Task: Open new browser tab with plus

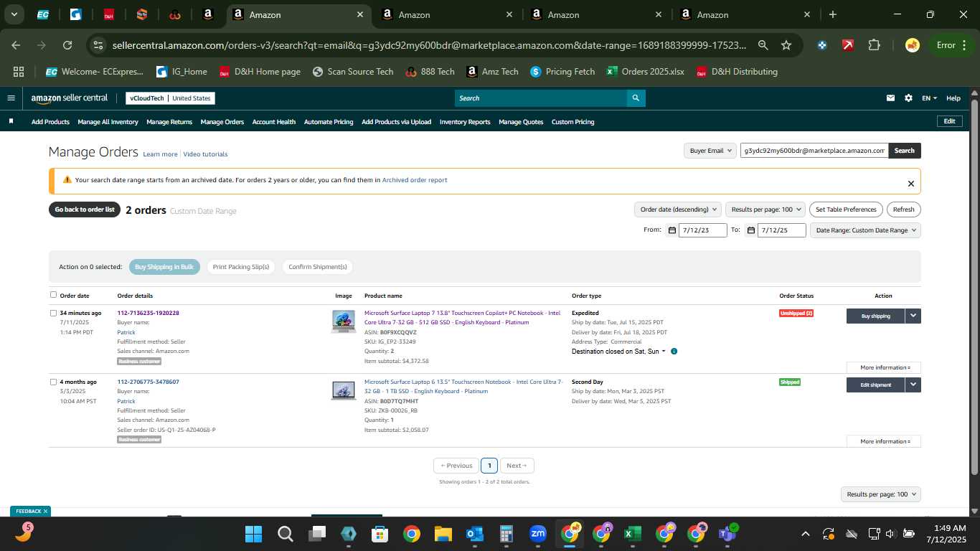Action: [832, 14]
